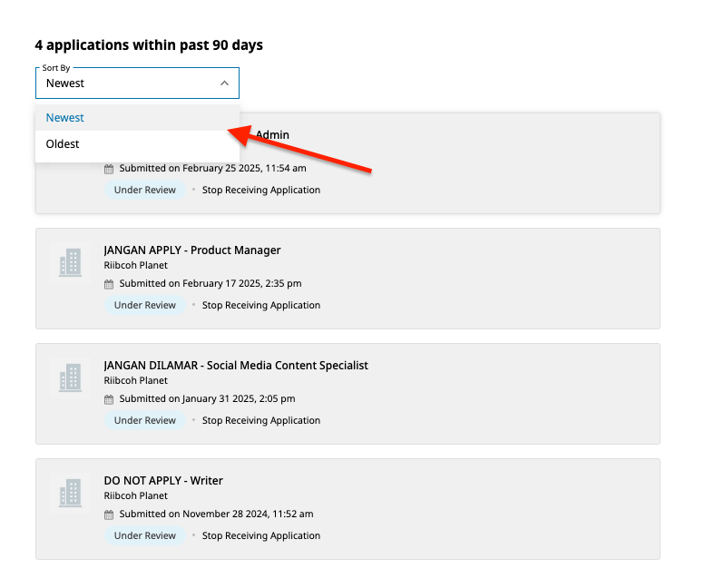Click Stop Receiving Application on Social Media card
The width and height of the screenshot is (715, 588).
(x=261, y=420)
